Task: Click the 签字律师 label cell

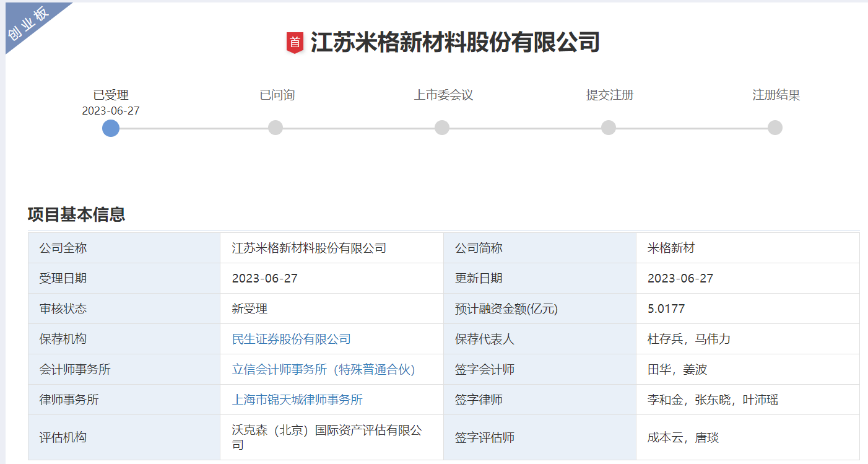Action: (540, 400)
